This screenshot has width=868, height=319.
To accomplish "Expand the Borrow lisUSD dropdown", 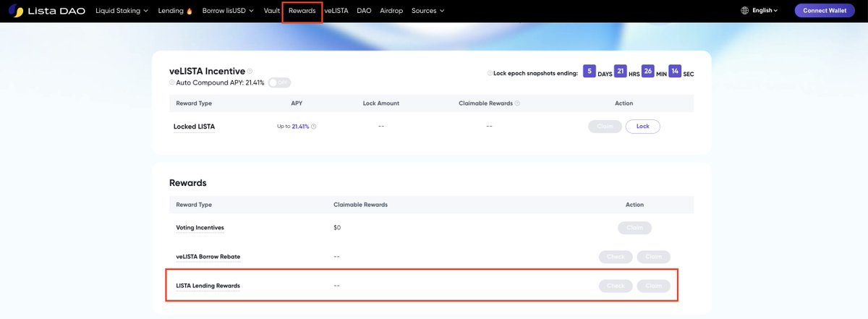I will click(x=228, y=11).
